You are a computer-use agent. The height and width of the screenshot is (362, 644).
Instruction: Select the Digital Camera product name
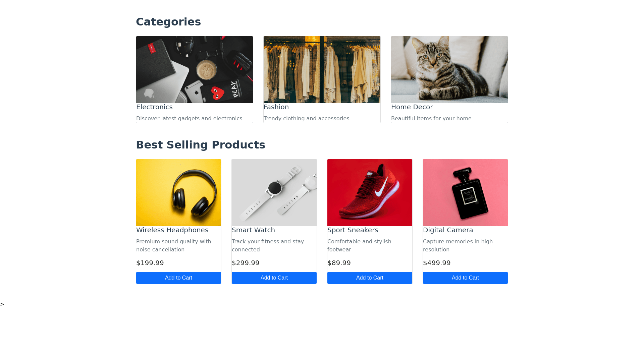click(448, 230)
